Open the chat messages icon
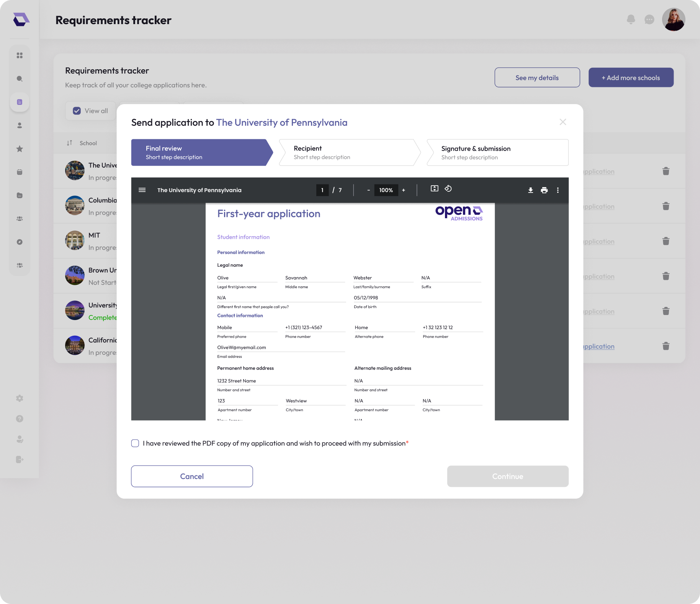The image size is (700, 604). coord(649,20)
